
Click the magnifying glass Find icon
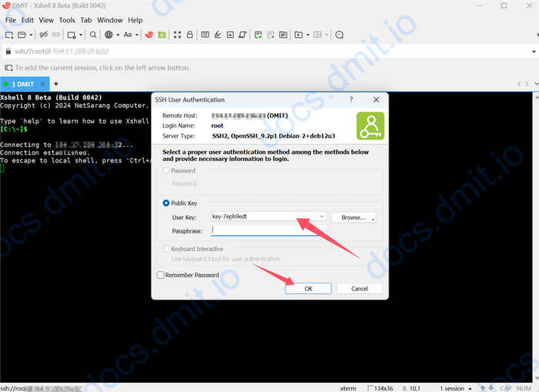click(x=93, y=35)
